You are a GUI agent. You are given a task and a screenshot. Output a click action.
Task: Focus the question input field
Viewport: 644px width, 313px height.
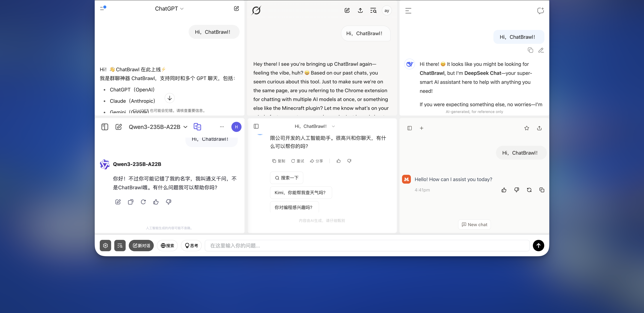(x=367, y=246)
